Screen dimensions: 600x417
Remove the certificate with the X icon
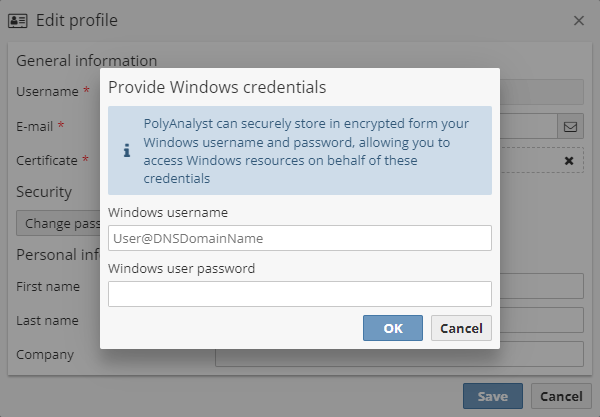pos(569,160)
